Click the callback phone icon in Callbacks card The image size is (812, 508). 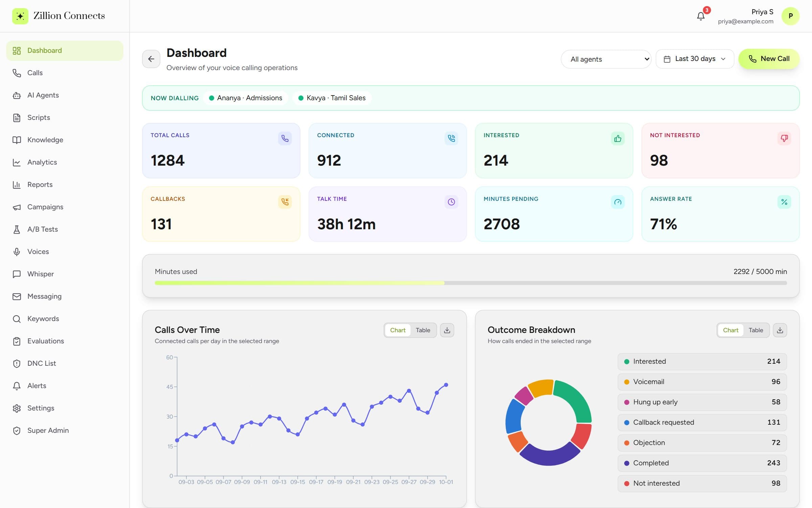pyautogui.click(x=285, y=202)
